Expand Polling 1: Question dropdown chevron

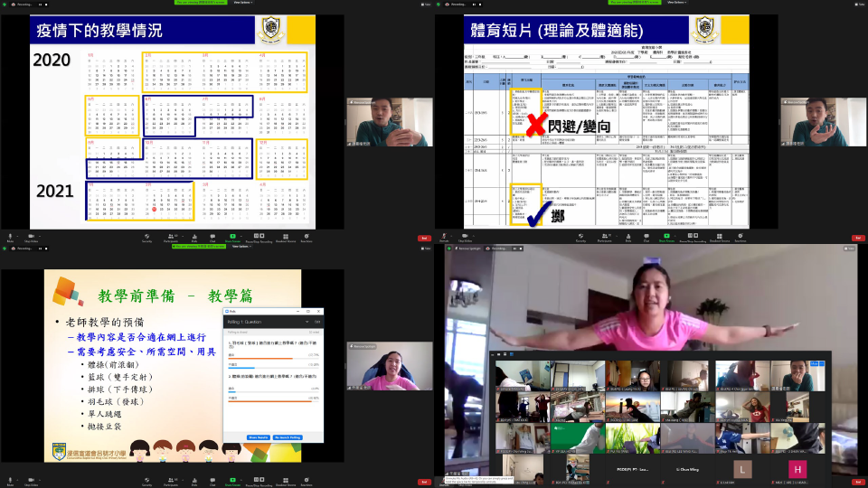click(x=307, y=322)
